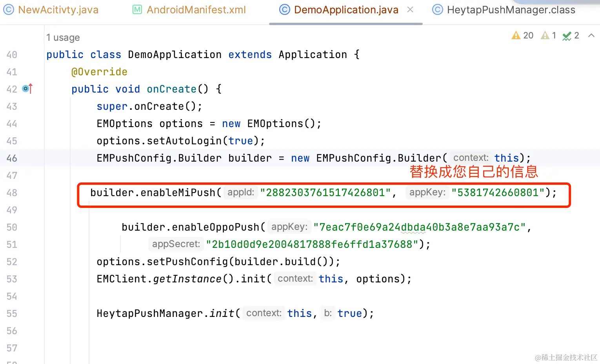Image resolution: width=600 pixels, height=364 pixels.
Task: Click the 'b:' parameter hint on line 55
Action: (328, 313)
